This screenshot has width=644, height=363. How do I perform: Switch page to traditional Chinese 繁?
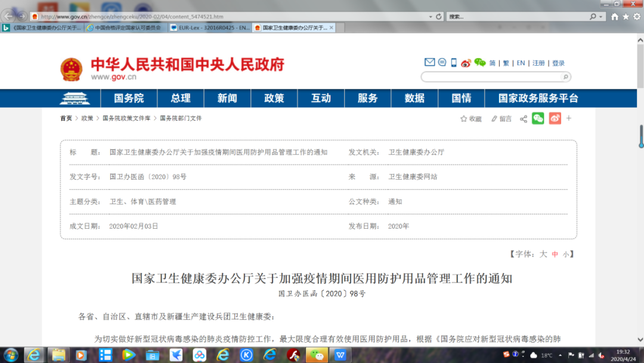pyautogui.click(x=507, y=62)
